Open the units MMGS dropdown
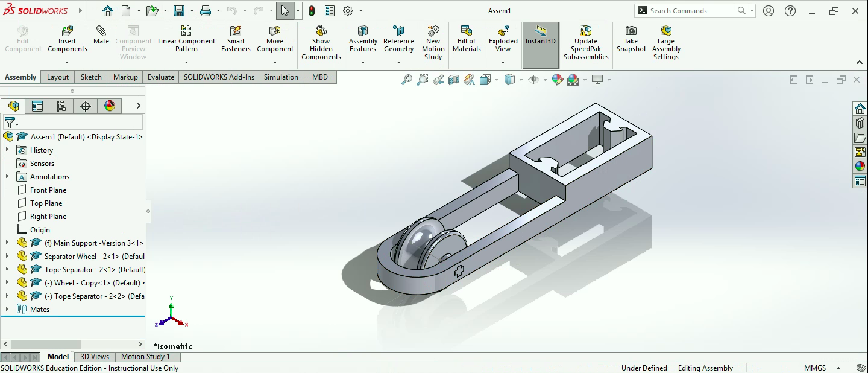 (x=838, y=368)
